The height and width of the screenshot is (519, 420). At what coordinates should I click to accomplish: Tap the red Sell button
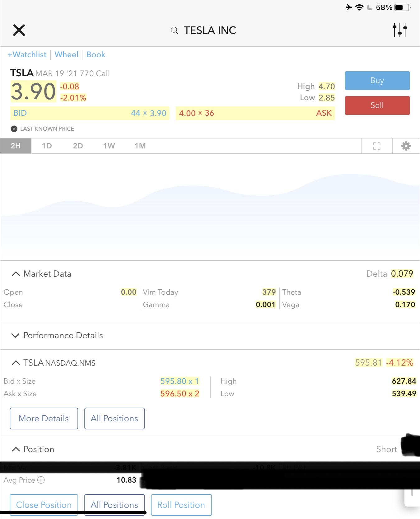pyautogui.click(x=377, y=105)
